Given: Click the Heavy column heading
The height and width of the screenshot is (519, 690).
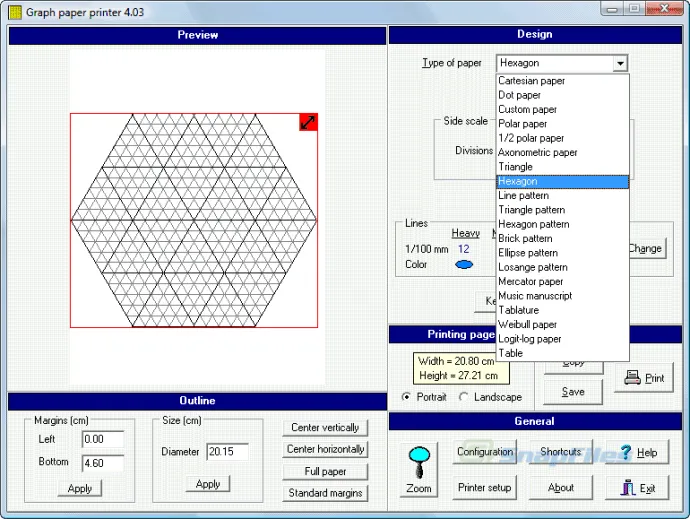Looking at the screenshot, I should 466,233.
